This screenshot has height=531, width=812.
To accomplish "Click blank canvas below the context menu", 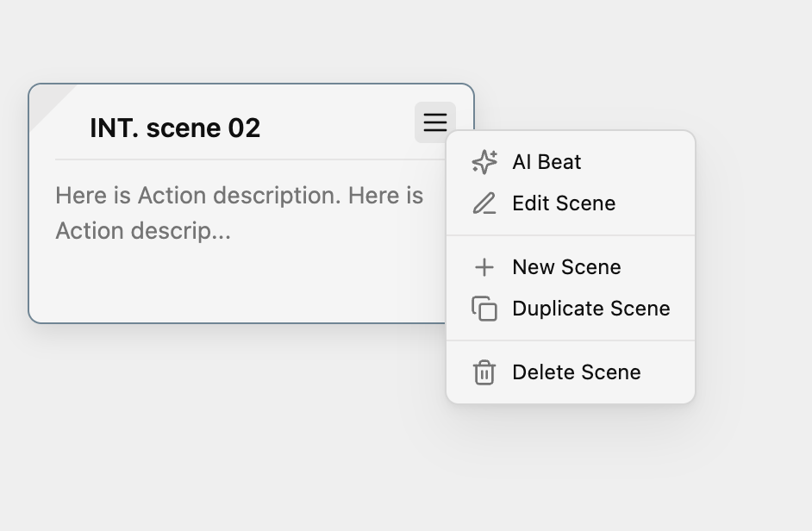I will click(x=570, y=466).
